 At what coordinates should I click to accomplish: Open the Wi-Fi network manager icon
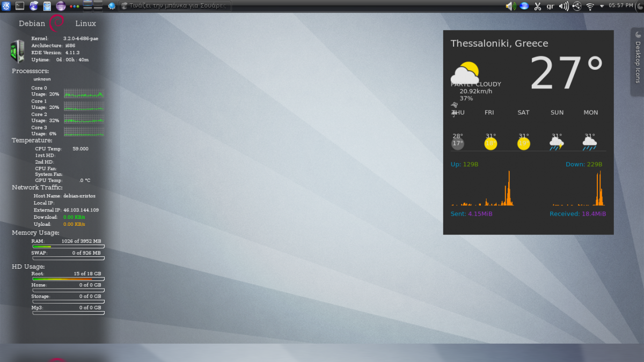[x=590, y=6]
